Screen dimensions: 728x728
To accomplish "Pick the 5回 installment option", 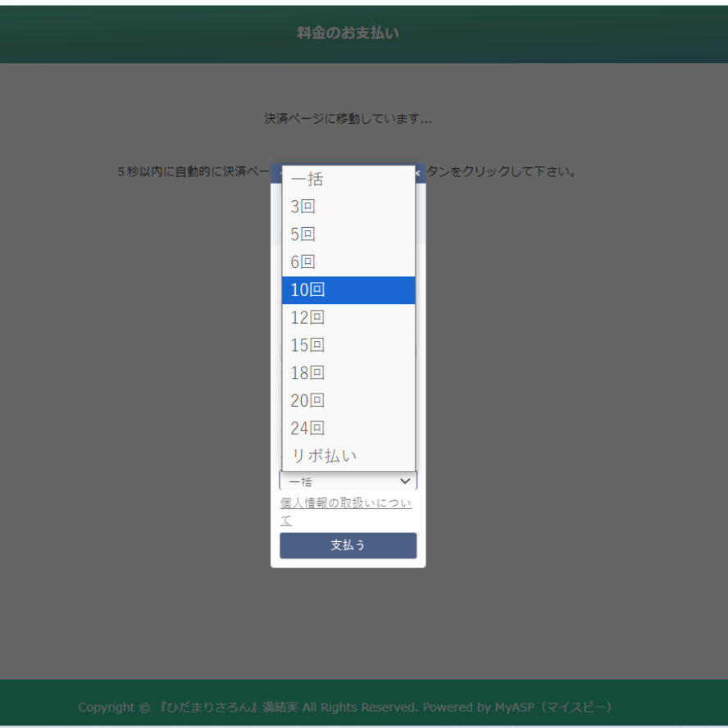I will [x=348, y=234].
